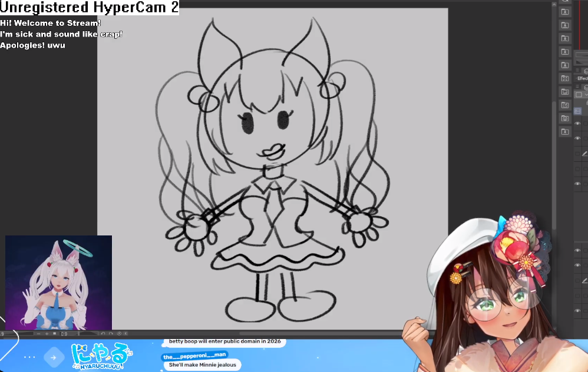Click the chat message about betty boop public domain
588x372 pixels.
[224, 341]
